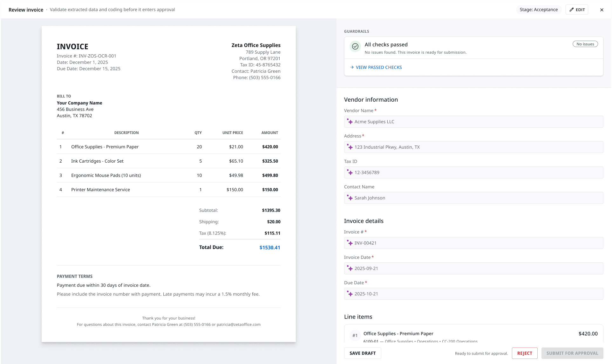Click the Address input field
612x364 pixels.
point(473,147)
